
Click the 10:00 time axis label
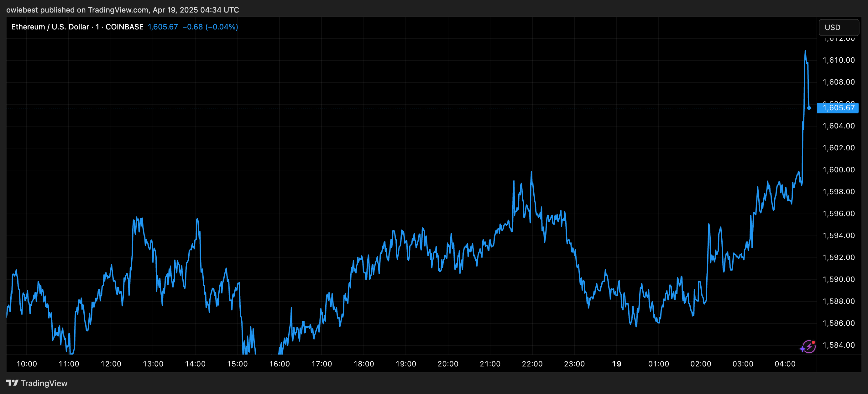click(x=27, y=364)
